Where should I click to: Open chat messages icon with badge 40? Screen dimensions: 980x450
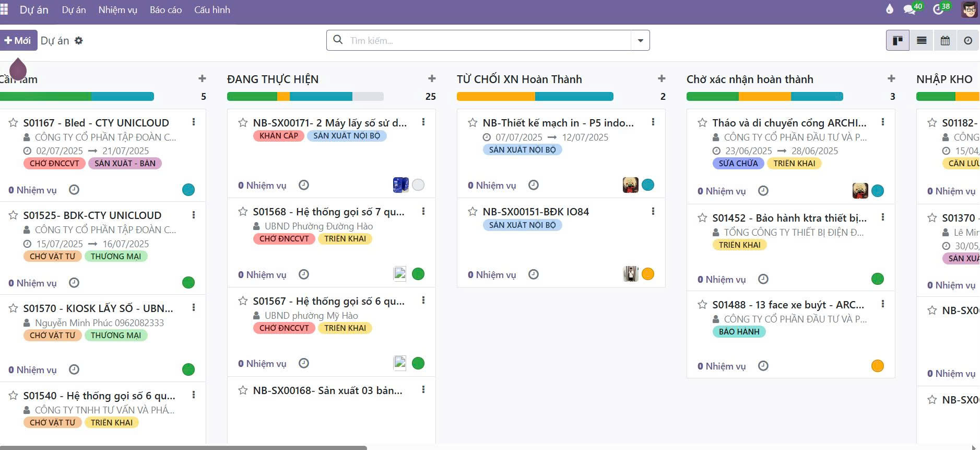(x=910, y=9)
